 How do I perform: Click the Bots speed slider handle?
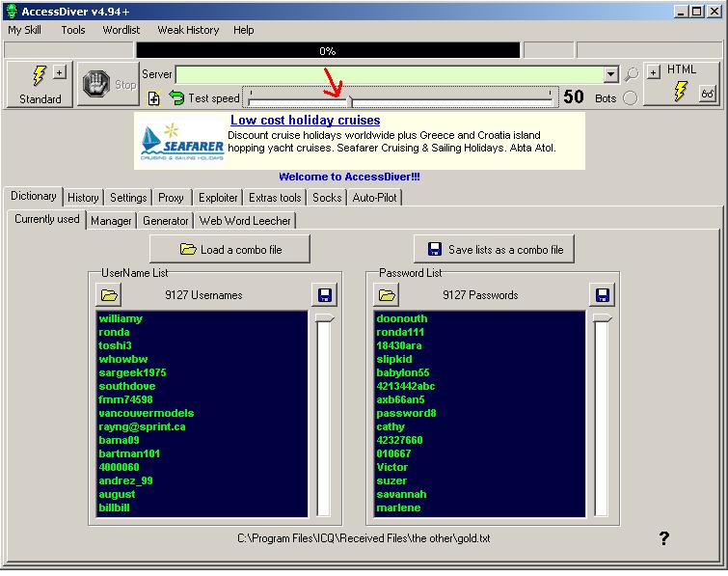[350, 98]
